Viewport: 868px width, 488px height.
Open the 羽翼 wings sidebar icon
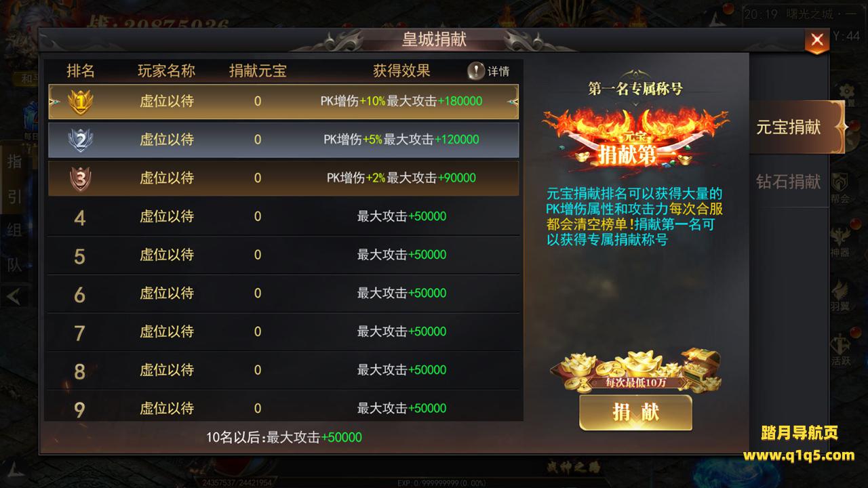point(841,296)
